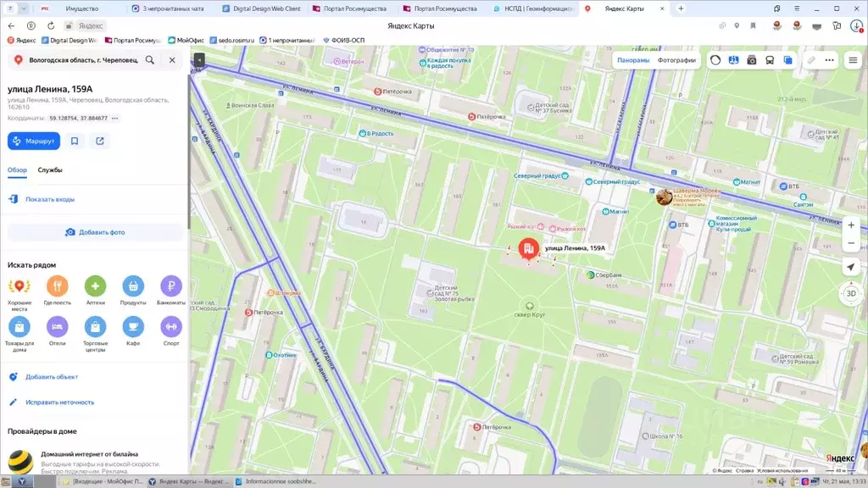
Task: Collapse the left sidebar panel arrow
Action: coord(198,60)
